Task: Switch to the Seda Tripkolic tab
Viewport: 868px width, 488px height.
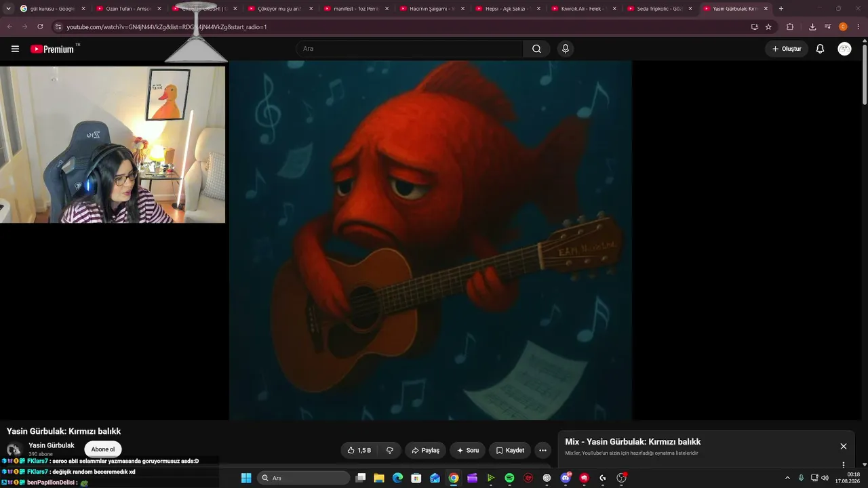Action: coord(659,9)
